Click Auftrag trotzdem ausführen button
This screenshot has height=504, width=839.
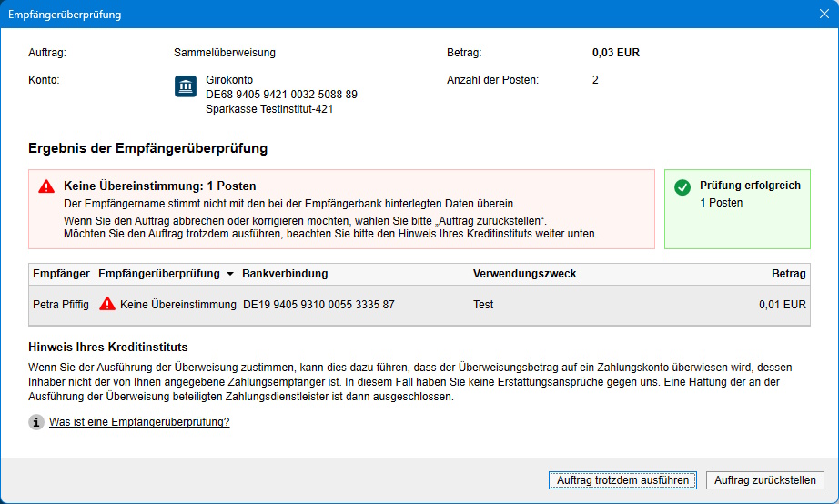coord(622,480)
